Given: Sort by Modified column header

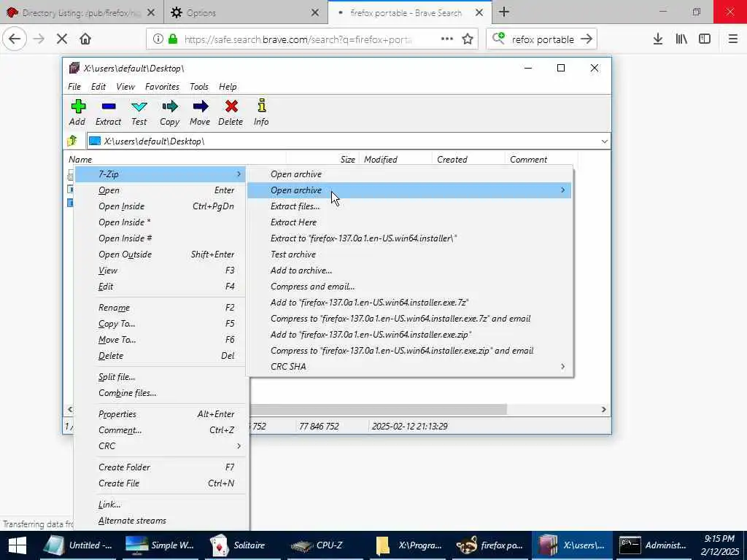Looking at the screenshot, I should (395, 160).
